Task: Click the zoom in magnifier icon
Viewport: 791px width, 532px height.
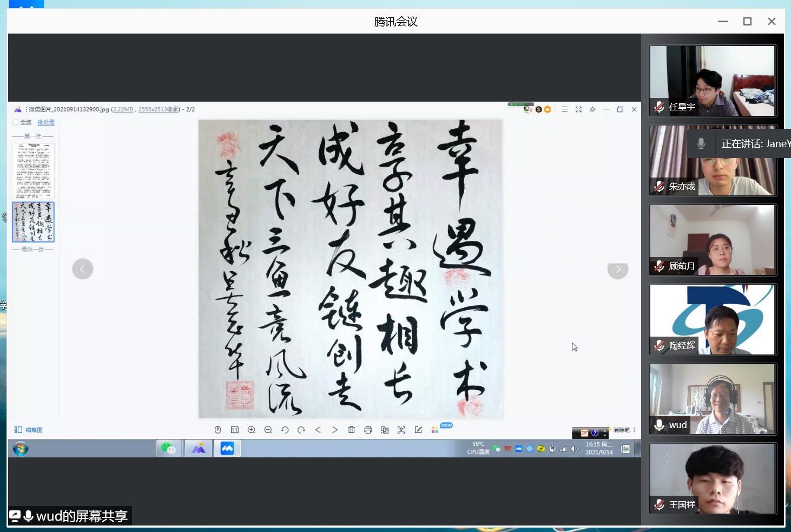Action: [251, 430]
